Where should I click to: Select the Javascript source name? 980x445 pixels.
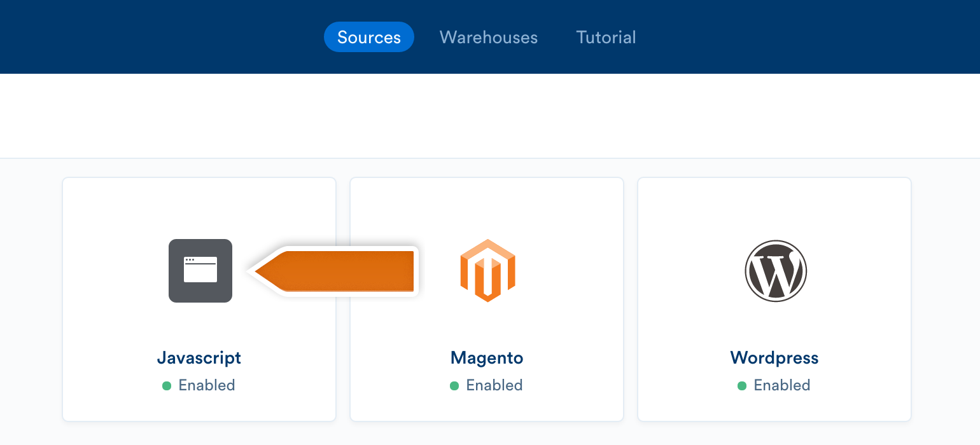coord(199,358)
